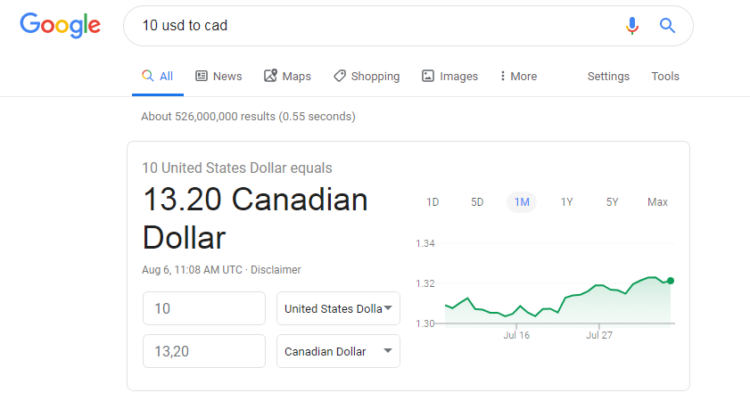Show the 5Y chart range
The width and height of the screenshot is (750, 401).
612,202
